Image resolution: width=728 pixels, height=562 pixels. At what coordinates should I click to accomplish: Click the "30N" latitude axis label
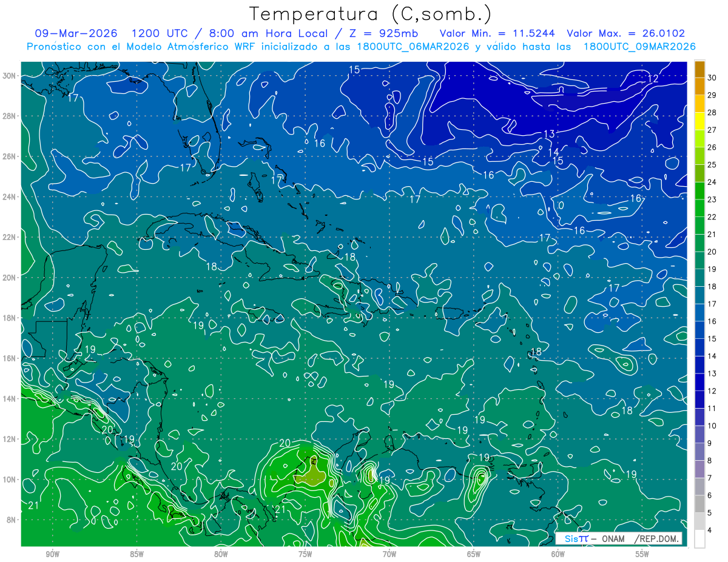pos(10,76)
